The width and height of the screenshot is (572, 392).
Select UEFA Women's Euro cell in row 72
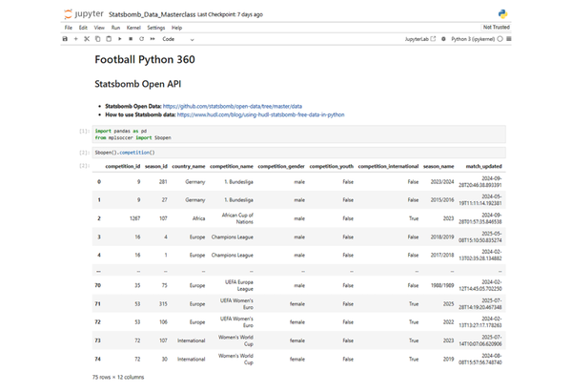(x=236, y=322)
